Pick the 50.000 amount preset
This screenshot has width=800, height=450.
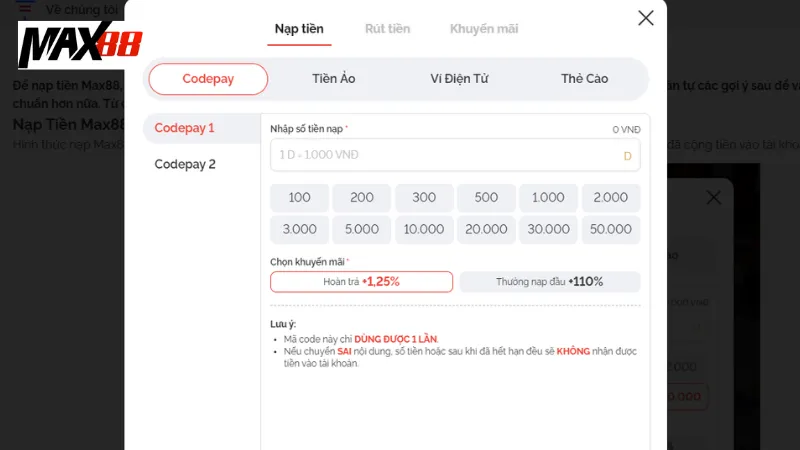(x=611, y=230)
